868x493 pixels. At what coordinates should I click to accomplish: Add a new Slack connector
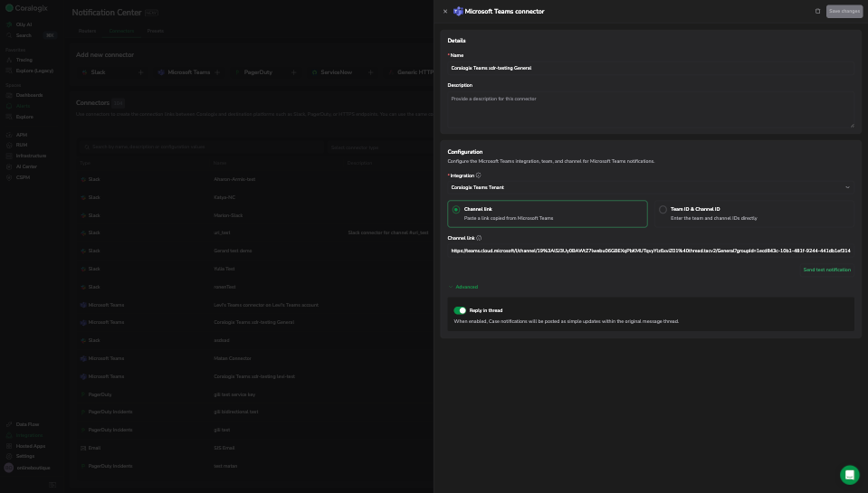(x=140, y=72)
